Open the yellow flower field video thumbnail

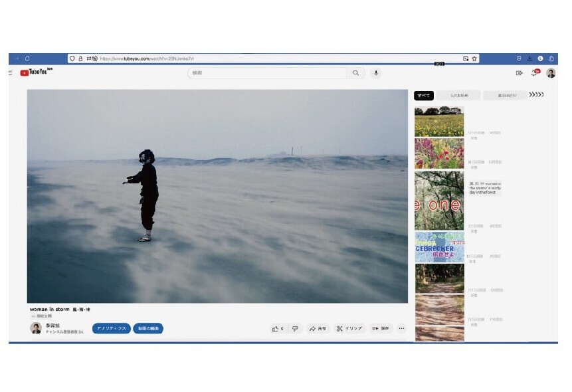[x=439, y=121]
